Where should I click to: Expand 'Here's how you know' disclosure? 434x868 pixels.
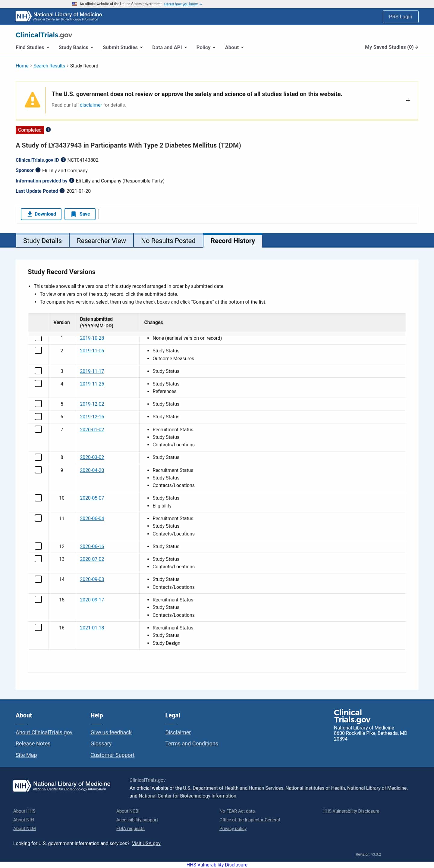[x=183, y=4]
